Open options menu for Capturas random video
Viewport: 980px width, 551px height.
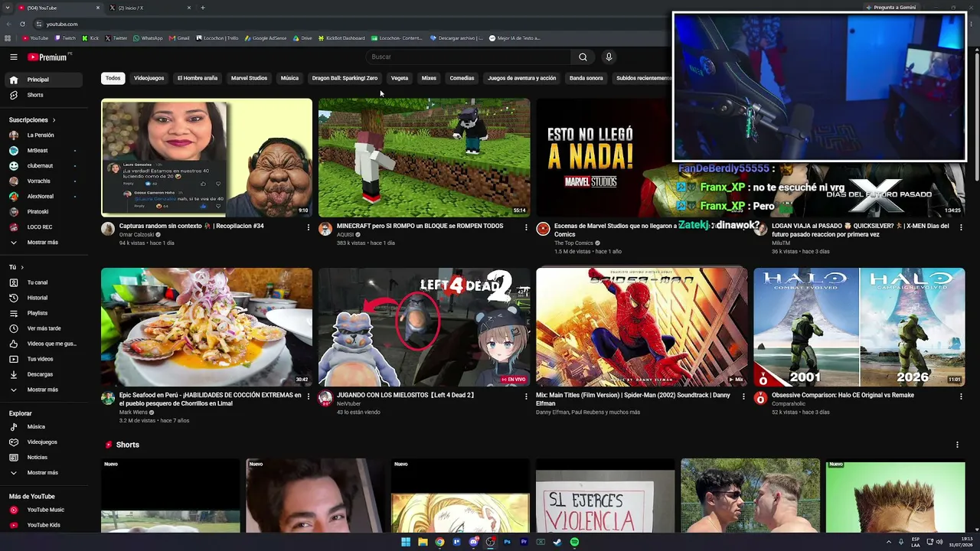pos(309,227)
